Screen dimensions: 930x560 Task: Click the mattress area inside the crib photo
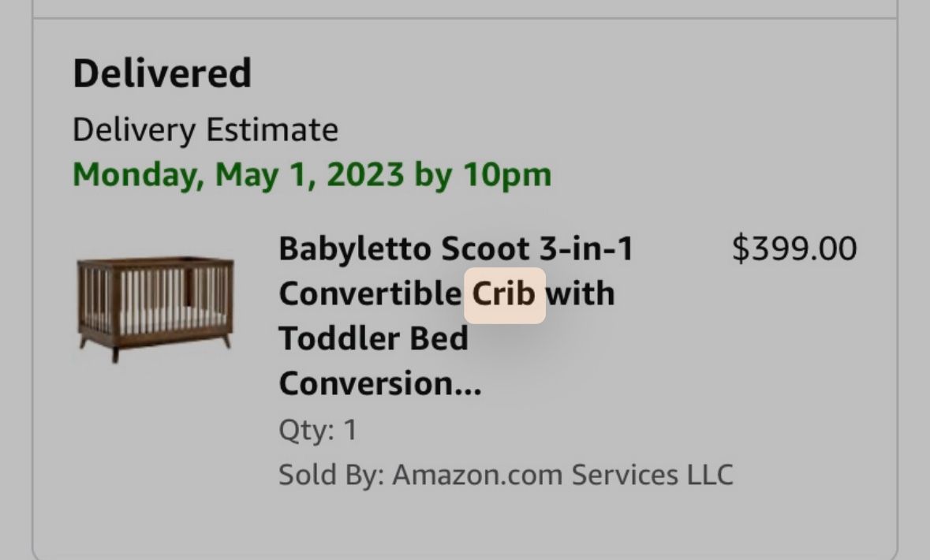point(170,319)
